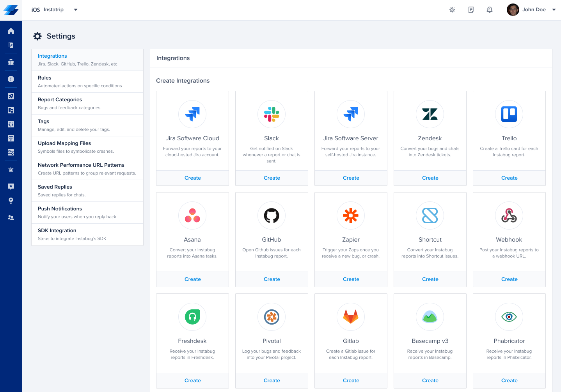
Task: Click the Trello logo icon
Action: [509, 114]
